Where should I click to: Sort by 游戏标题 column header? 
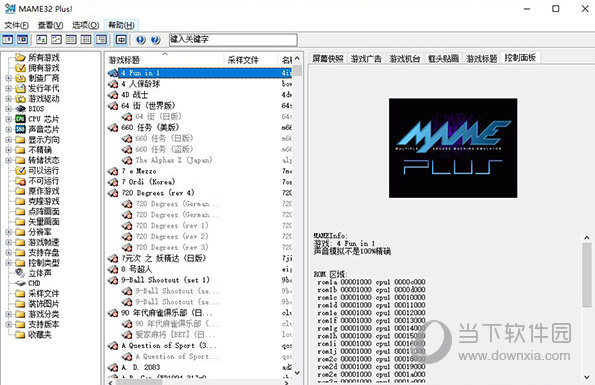164,60
